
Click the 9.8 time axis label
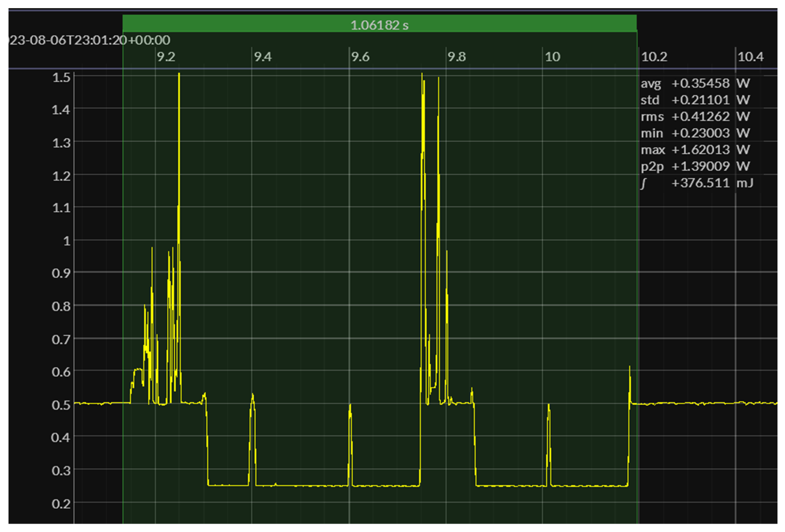pos(457,57)
